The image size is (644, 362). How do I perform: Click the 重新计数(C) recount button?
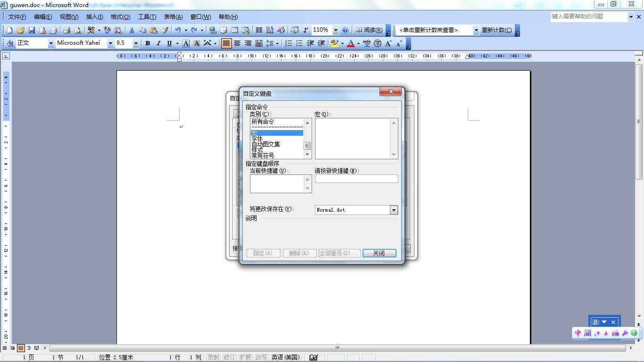click(496, 30)
